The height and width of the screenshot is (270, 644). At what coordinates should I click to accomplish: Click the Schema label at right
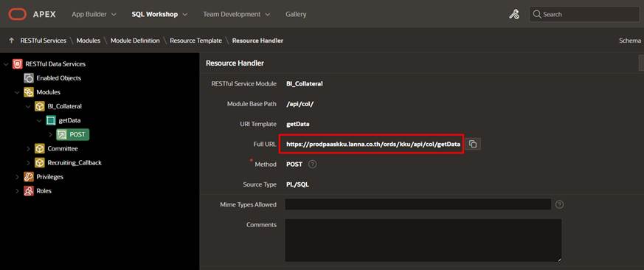tap(630, 41)
